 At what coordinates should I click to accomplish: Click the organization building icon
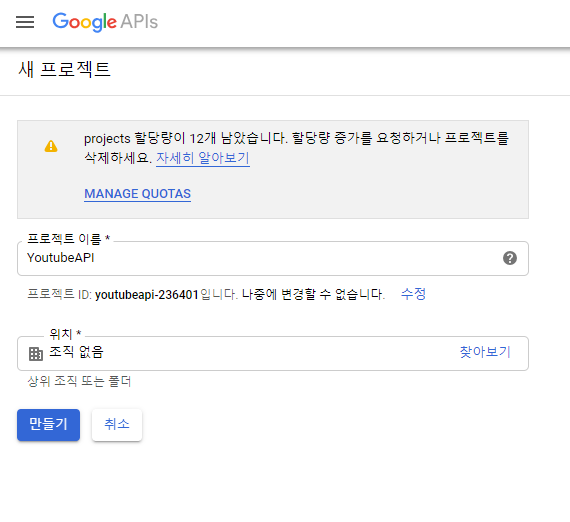point(36,353)
